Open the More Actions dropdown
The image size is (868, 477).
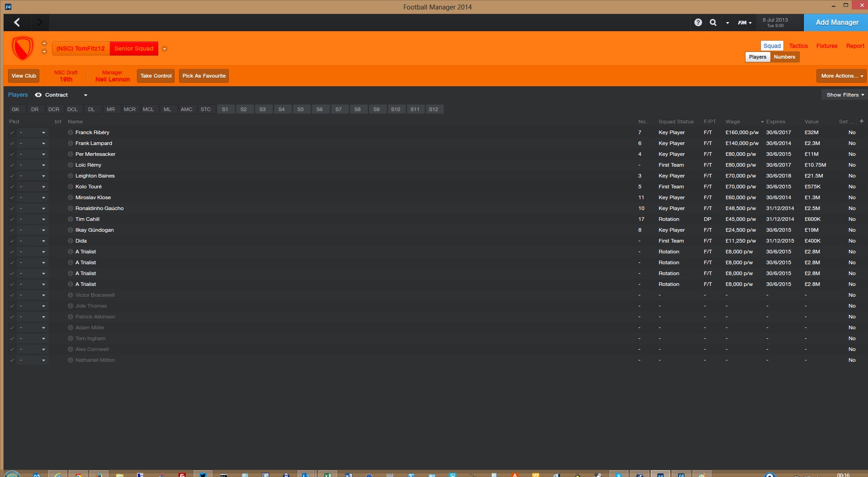(x=841, y=76)
